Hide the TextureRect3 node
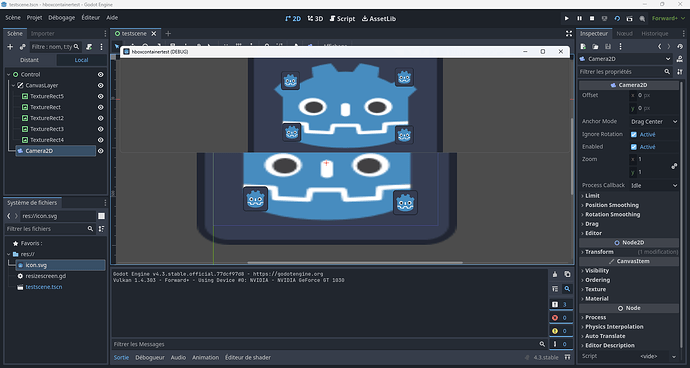 point(100,129)
